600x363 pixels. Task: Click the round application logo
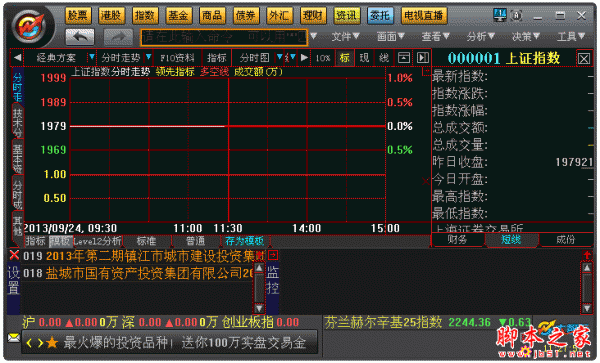coord(29,27)
